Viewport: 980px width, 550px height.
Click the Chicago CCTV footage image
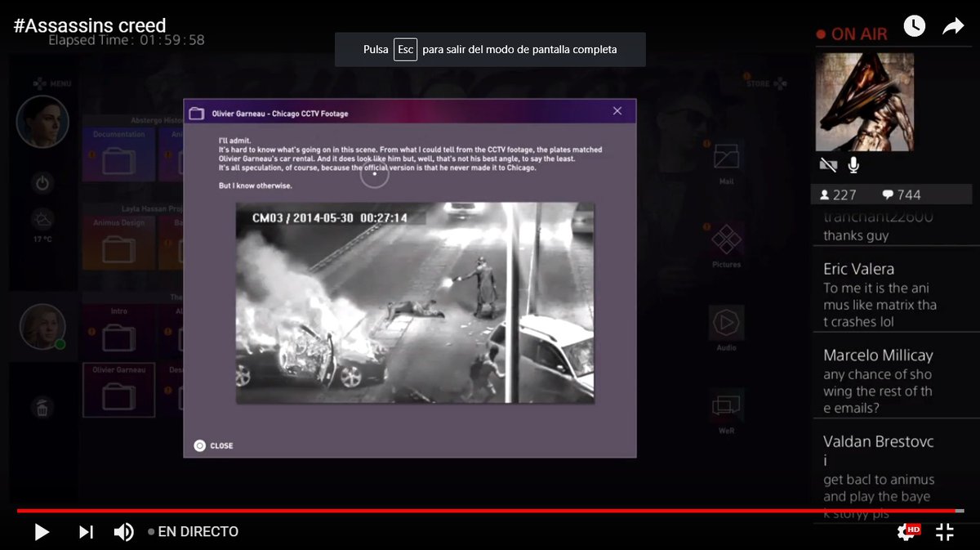point(415,302)
